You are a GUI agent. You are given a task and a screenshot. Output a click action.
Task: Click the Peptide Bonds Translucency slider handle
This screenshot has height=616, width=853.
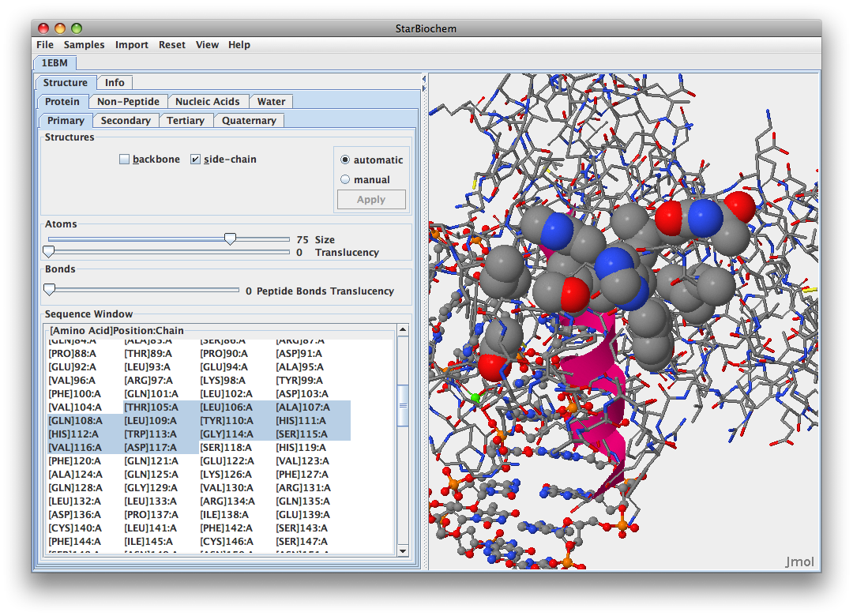click(x=49, y=290)
